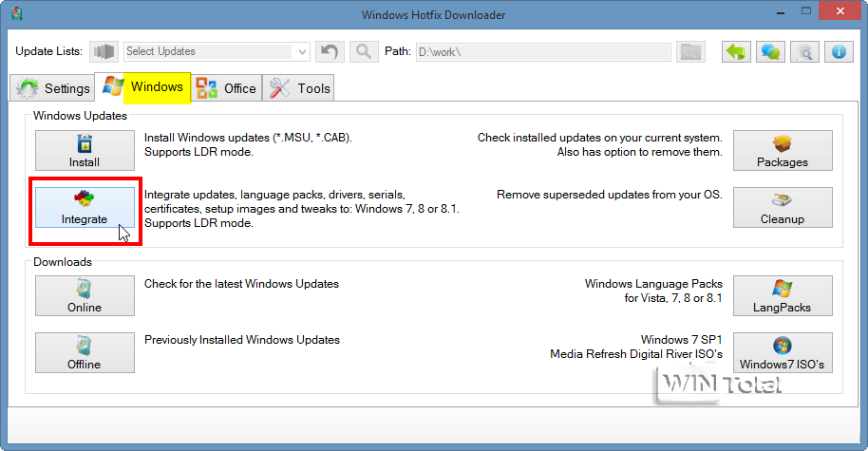
Task: Click the Path field showing D:\work\
Action: tap(543, 52)
